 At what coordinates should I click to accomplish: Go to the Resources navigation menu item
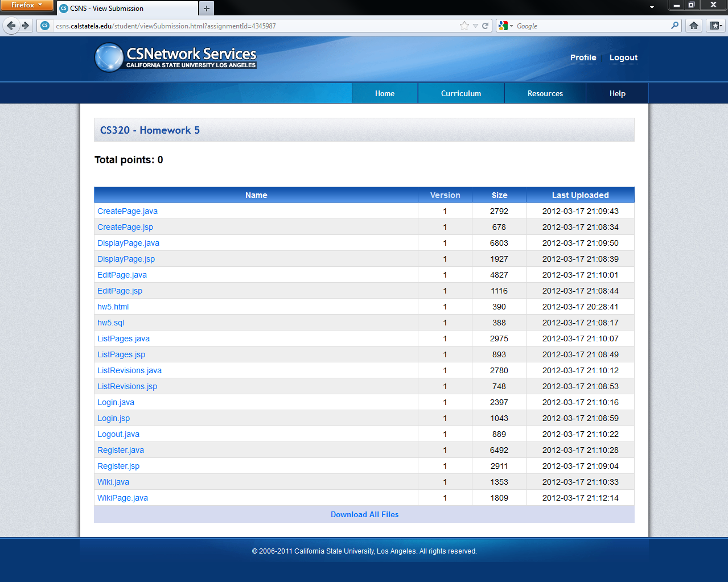click(x=545, y=93)
